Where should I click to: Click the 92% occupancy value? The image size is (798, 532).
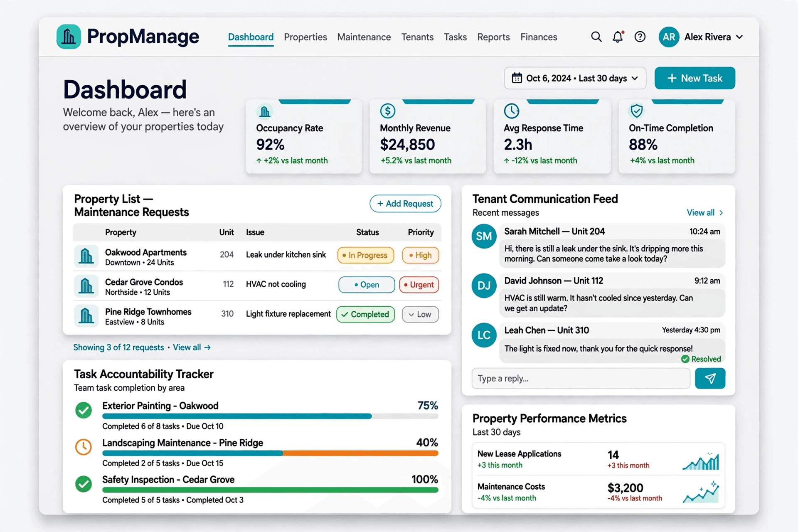coord(270,145)
